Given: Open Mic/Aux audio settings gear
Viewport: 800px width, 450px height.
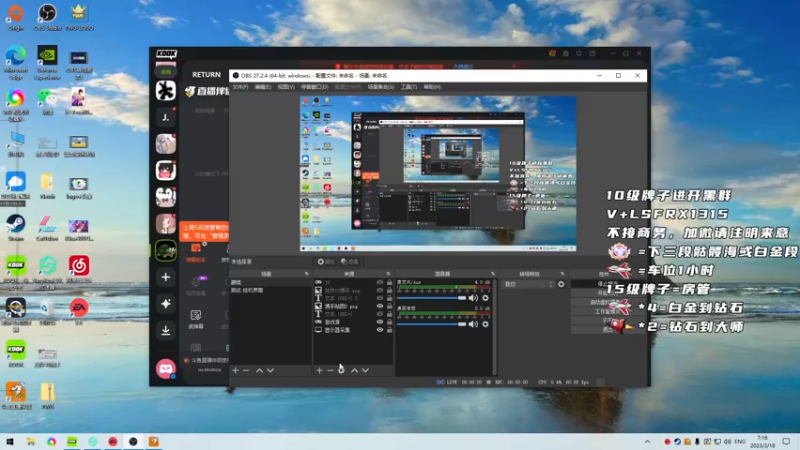Looking at the screenshot, I should coord(485,298).
